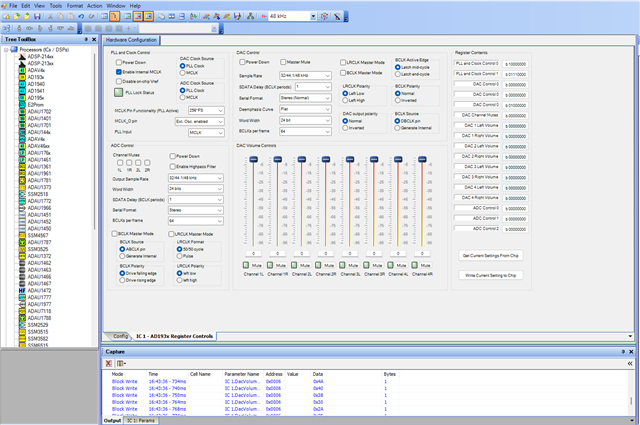640x425 pixels.
Task: Open the 48 kHz sample rate dropdown
Action: [313, 16]
